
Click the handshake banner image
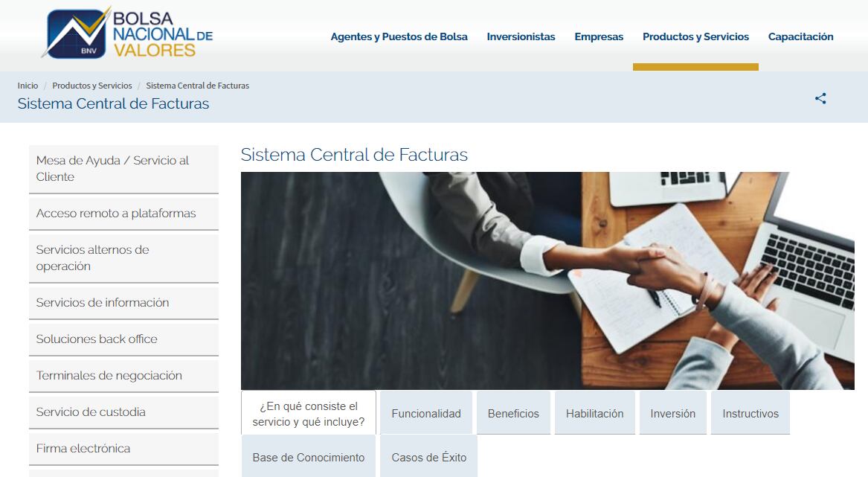547,281
